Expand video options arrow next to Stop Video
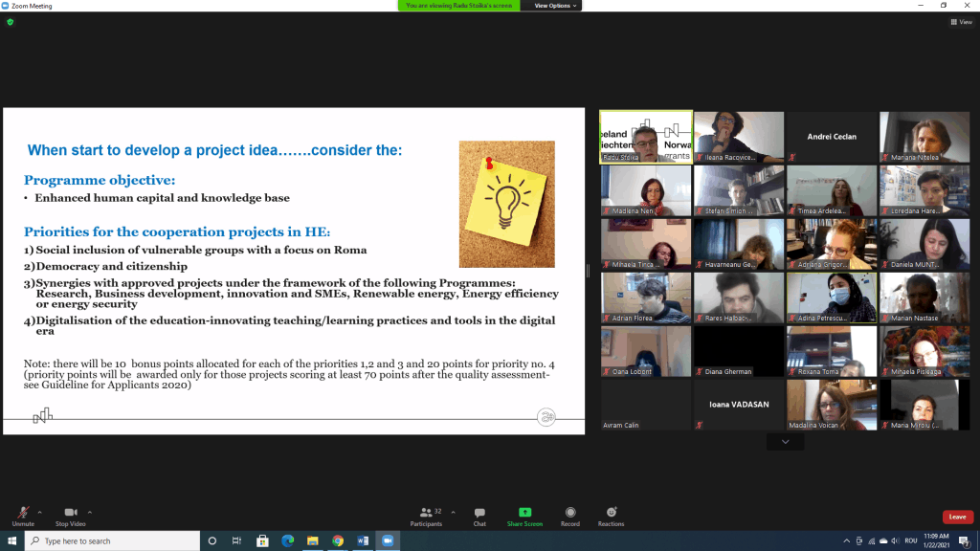The width and height of the screenshot is (980, 551). click(90, 511)
